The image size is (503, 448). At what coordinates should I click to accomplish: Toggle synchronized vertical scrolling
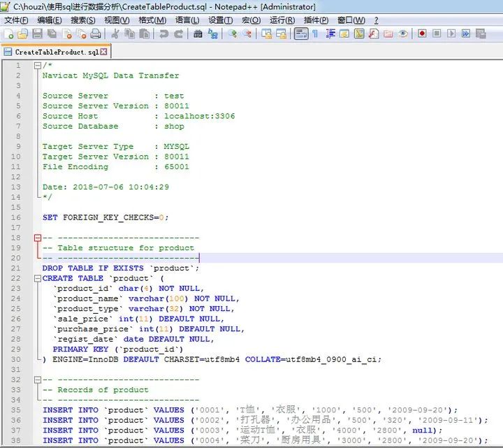point(266,34)
